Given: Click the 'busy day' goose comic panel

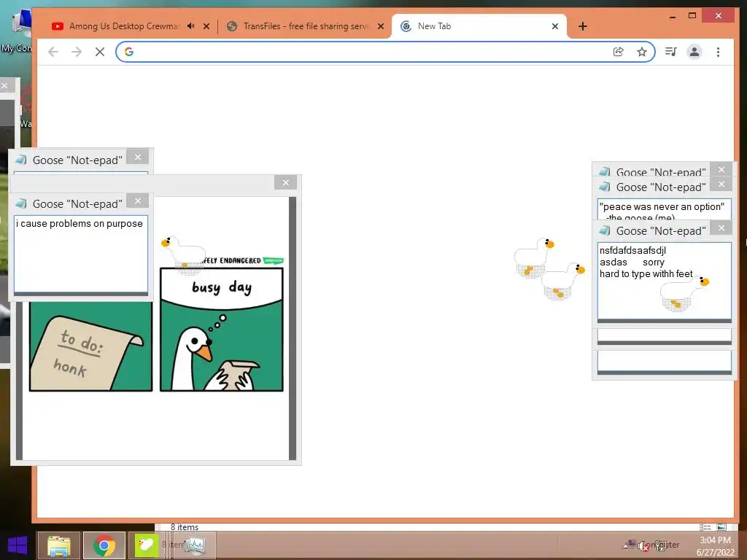Looking at the screenshot, I should pos(222,329).
